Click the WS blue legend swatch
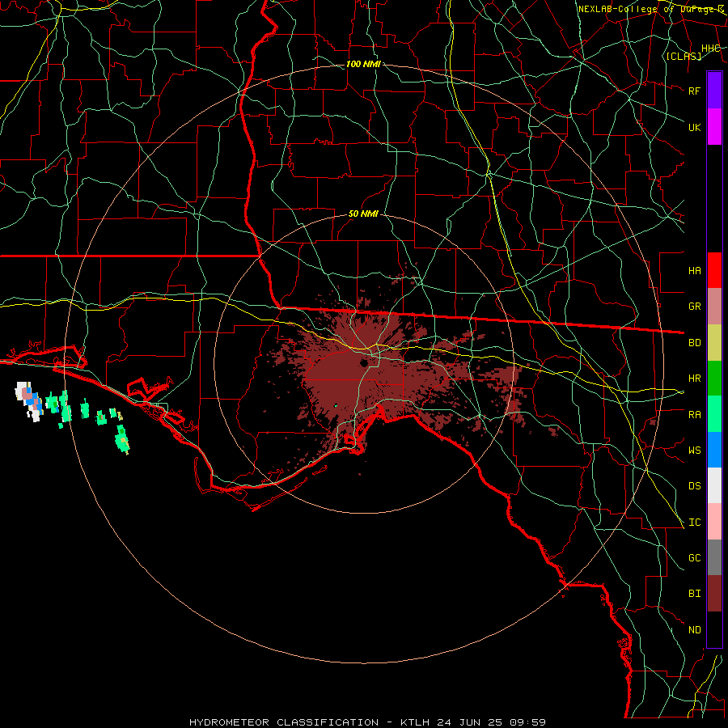The height and width of the screenshot is (728, 728). point(714,450)
